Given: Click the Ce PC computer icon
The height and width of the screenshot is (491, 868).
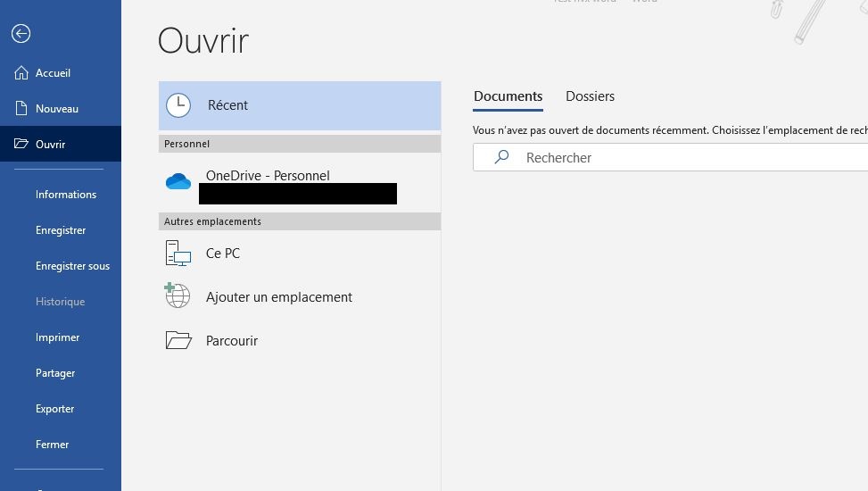Looking at the screenshot, I should (178, 254).
